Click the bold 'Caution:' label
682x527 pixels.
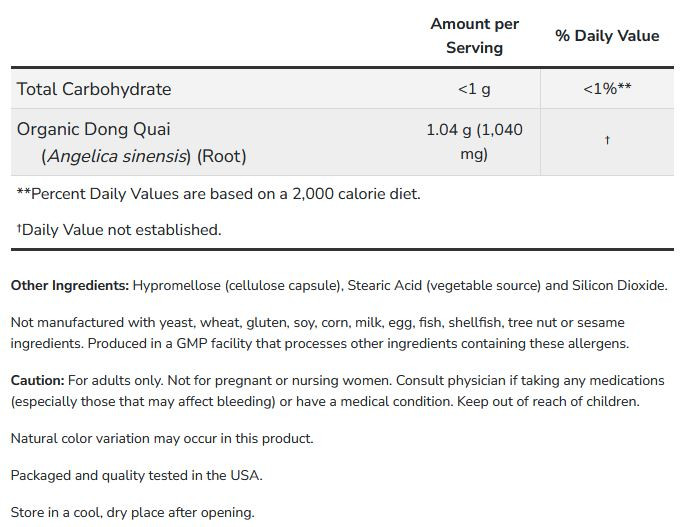click(37, 380)
